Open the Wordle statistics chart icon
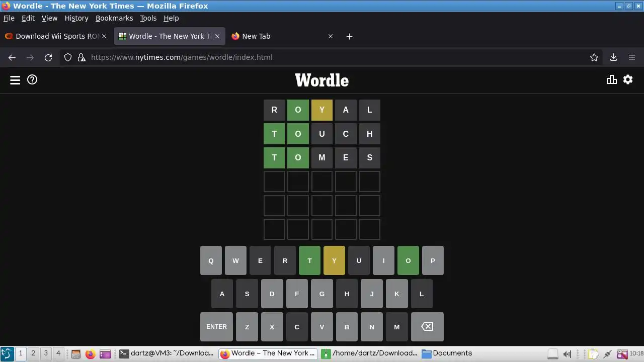 [x=612, y=79]
